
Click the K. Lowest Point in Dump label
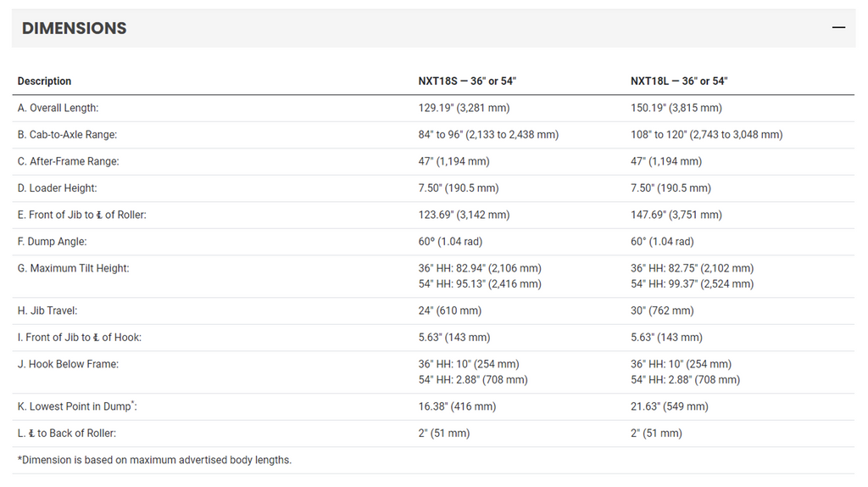(x=77, y=406)
